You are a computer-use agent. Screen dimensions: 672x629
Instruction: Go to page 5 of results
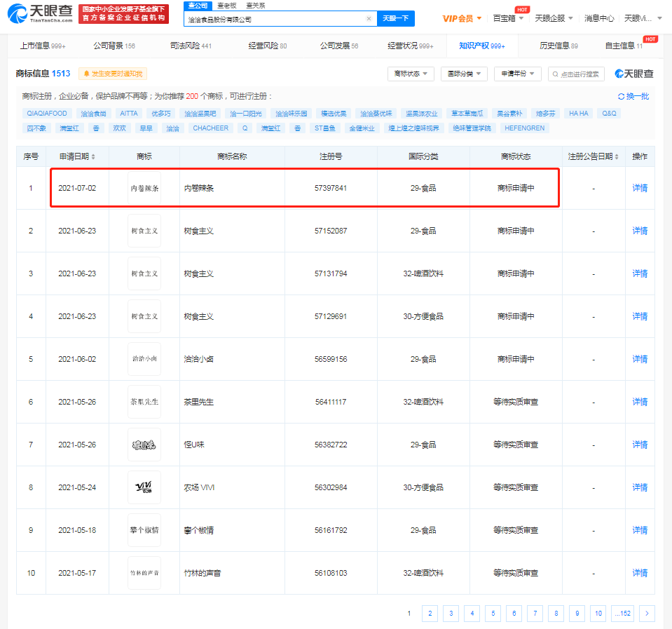493,613
